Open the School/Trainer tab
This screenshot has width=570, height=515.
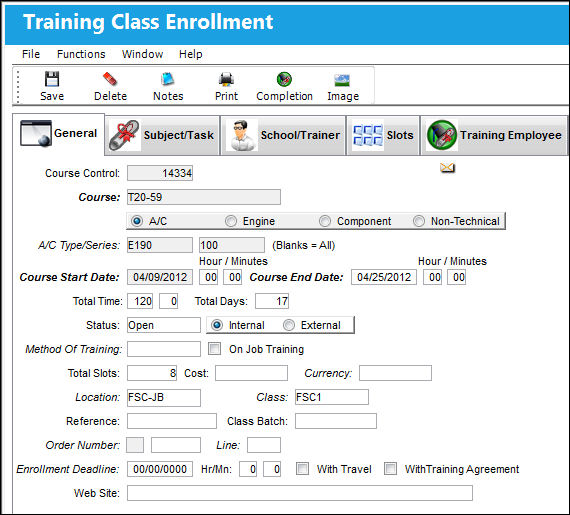[283, 135]
